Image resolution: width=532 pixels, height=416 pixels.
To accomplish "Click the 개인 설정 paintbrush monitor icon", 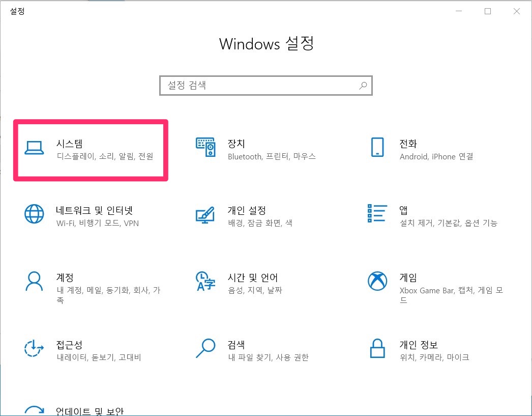I will (x=205, y=215).
